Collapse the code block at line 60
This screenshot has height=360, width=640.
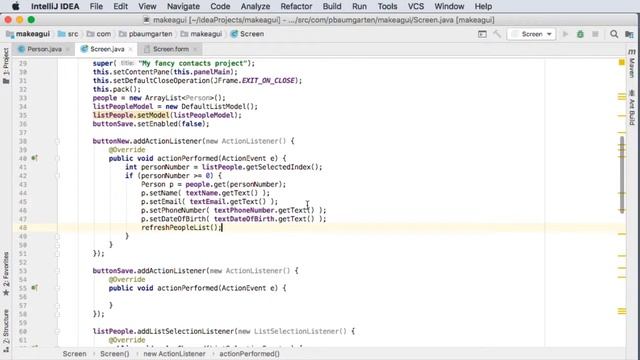coord(57,331)
